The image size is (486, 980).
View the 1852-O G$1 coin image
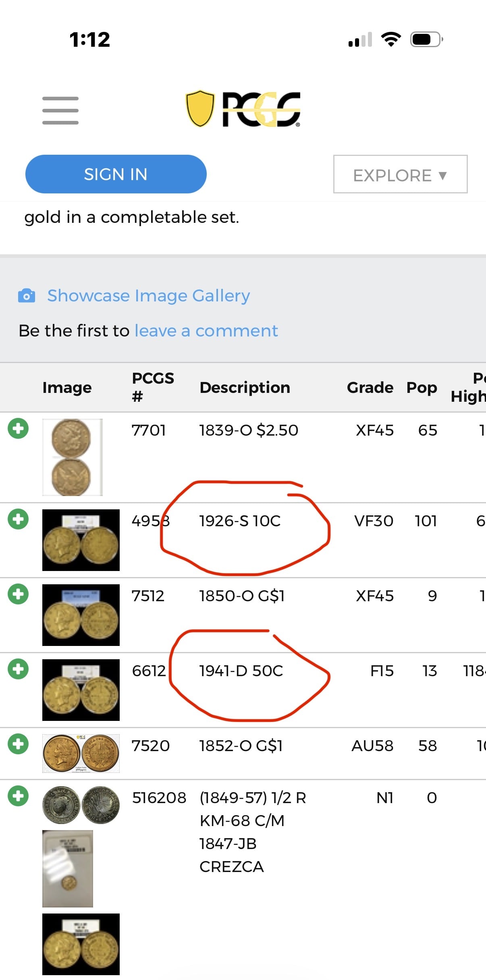point(81,753)
